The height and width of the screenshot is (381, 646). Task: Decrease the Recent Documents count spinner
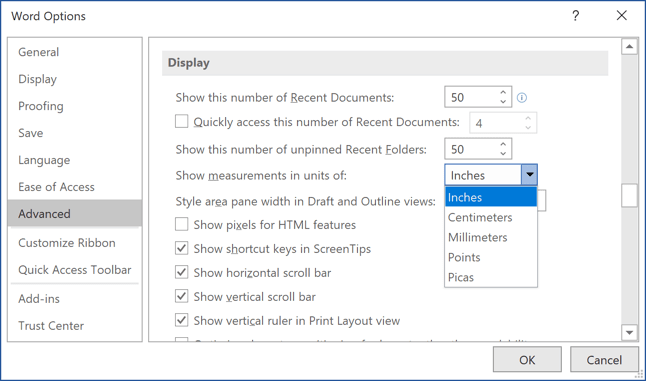pos(503,102)
